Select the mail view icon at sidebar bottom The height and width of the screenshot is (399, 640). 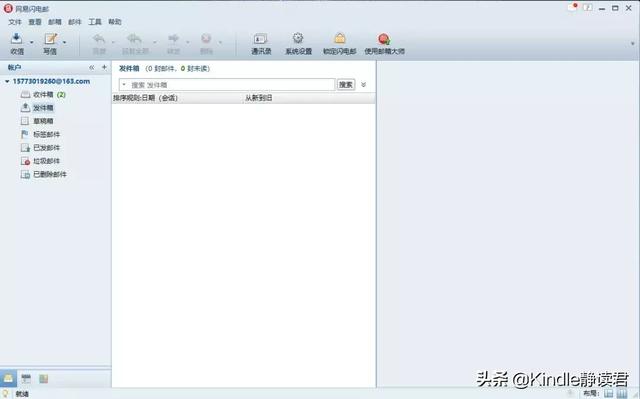8,379
